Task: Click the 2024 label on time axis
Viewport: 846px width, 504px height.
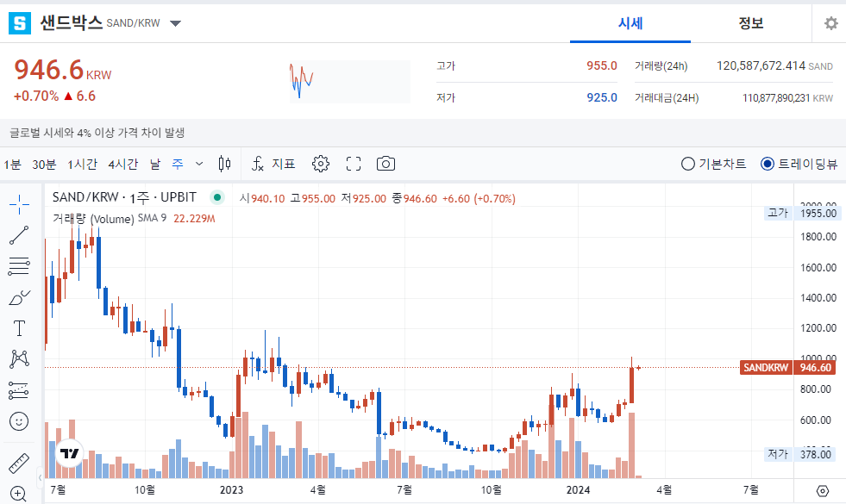Action: point(578,490)
